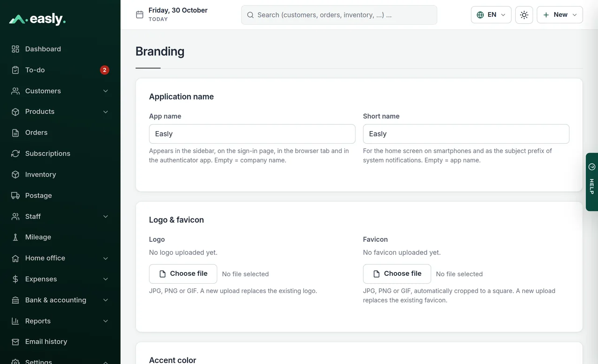Screen dimensions: 598x364
Task: Click the Customers people icon
Action: tap(15, 91)
